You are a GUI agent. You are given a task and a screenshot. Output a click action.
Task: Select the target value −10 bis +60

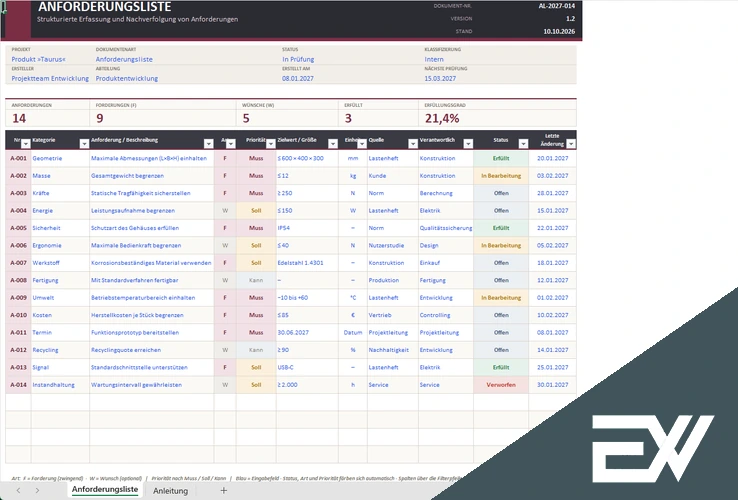click(x=307, y=298)
